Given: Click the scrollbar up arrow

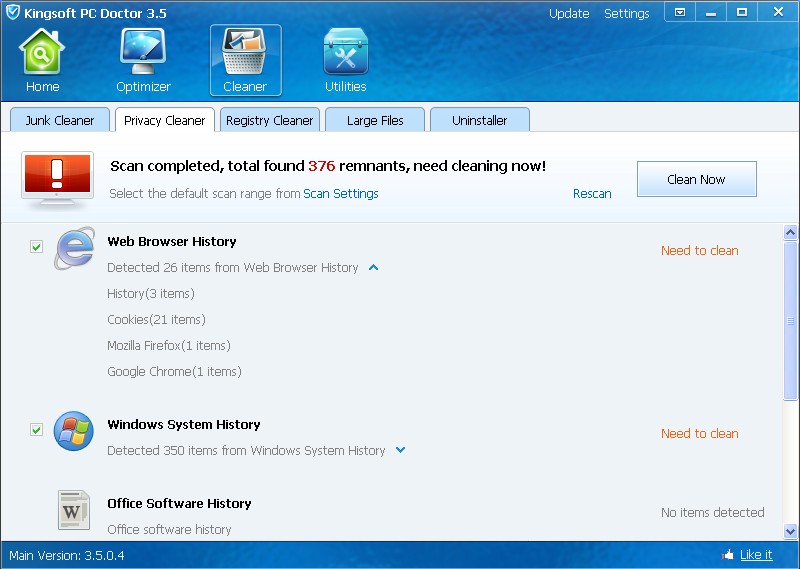Looking at the screenshot, I should click(790, 233).
